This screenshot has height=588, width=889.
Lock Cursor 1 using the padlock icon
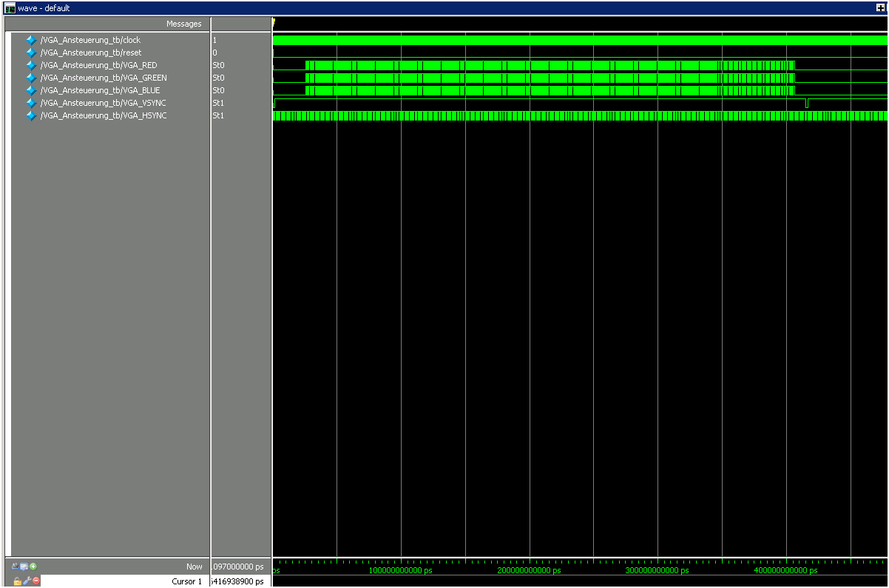coord(18,581)
